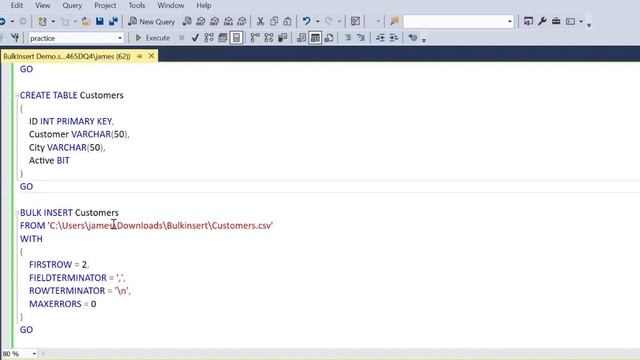Click the MAXERRORS = 0 line
640x360 pixels.
(63, 304)
